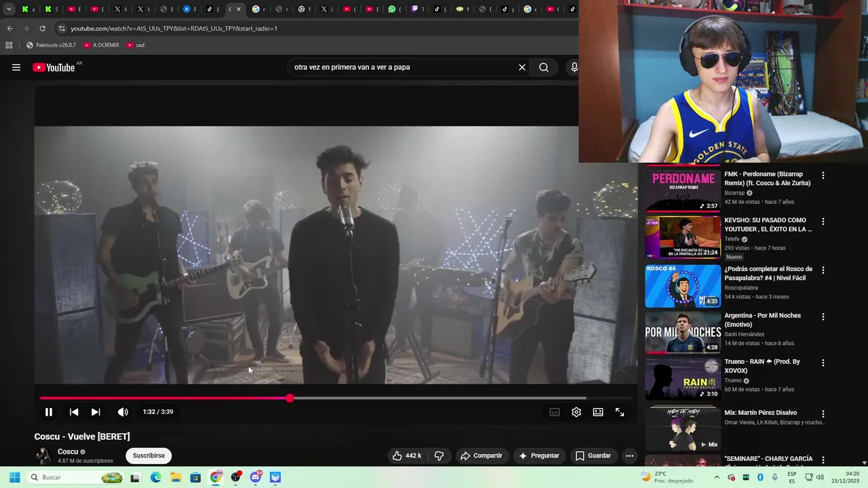Open OBS Studio from the taskbar

[x=235, y=477]
